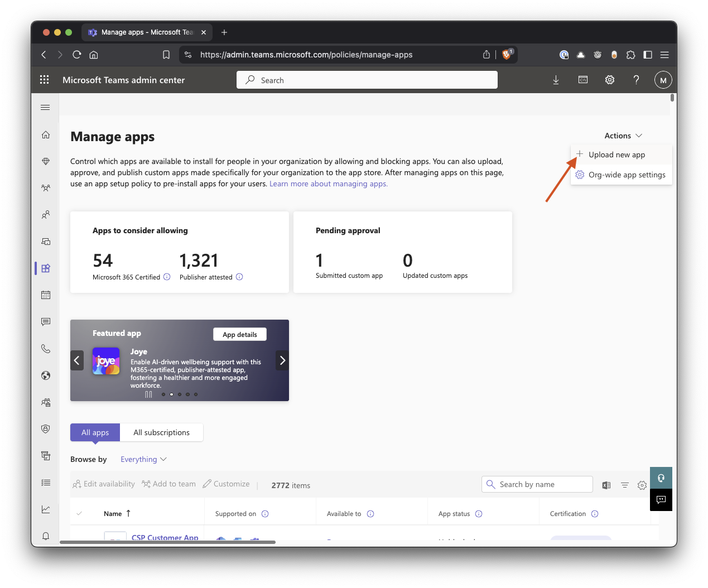Open the Help question mark icon
This screenshot has width=708, height=588.
(636, 80)
